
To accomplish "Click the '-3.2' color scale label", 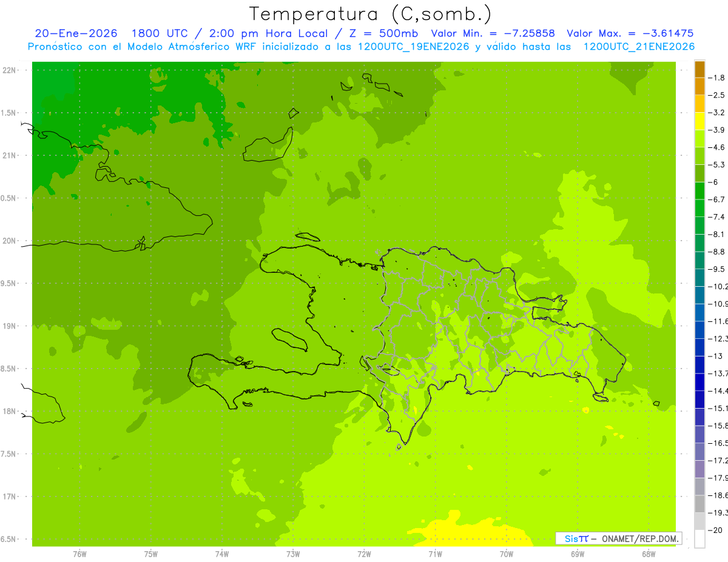I will (x=718, y=112).
